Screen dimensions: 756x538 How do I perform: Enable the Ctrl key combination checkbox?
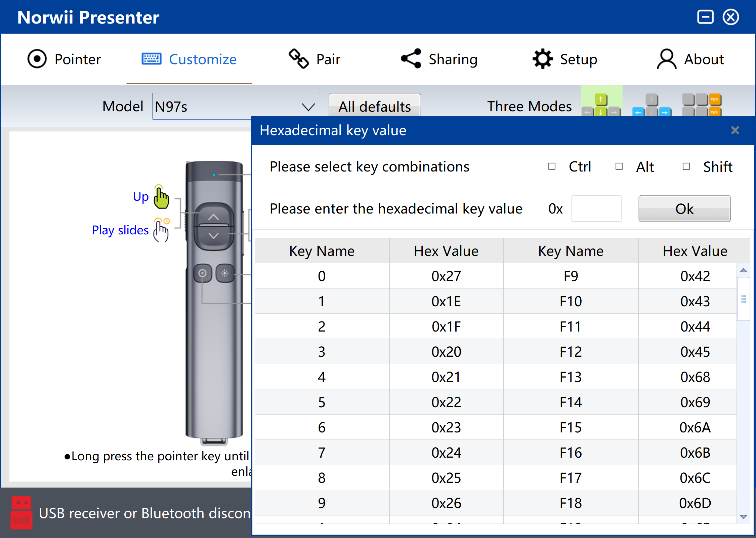pos(552,166)
